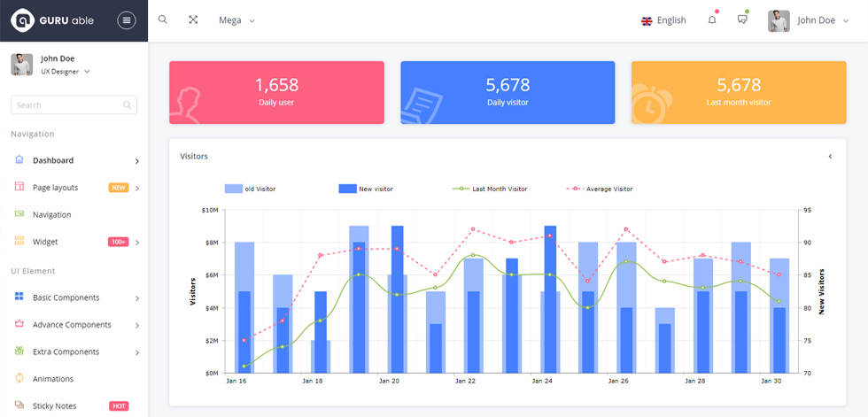The height and width of the screenshot is (417, 868).
Task: Click into the sidebar Search field
Action: tap(74, 105)
